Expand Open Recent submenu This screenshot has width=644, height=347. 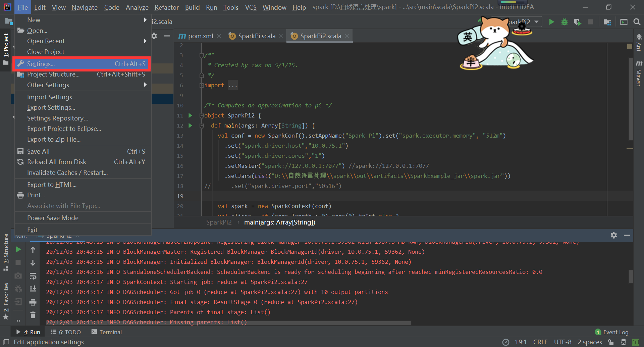(x=83, y=41)
